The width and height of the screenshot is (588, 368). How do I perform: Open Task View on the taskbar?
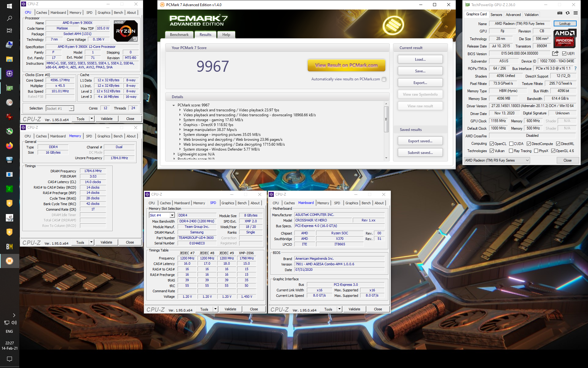[9, 31]
